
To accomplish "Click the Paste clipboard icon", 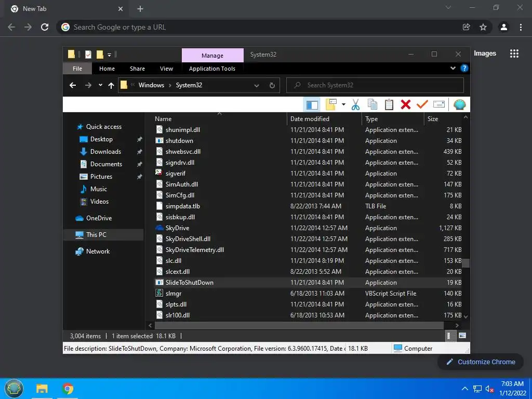I will [389, 105].
